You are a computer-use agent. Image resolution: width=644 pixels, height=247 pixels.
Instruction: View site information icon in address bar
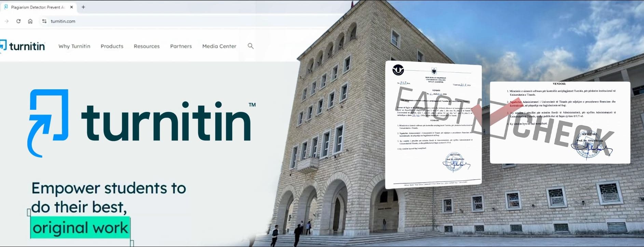(x=44, y=21)
